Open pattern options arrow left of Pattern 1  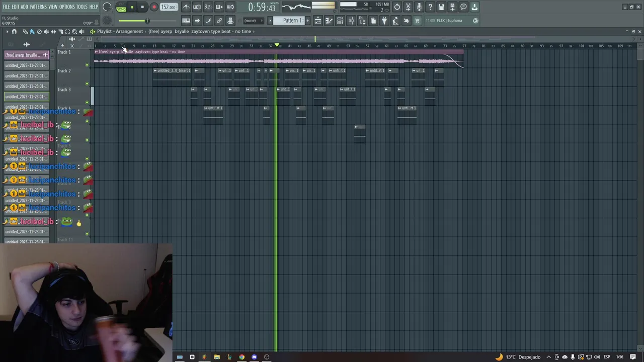[270, 21]
